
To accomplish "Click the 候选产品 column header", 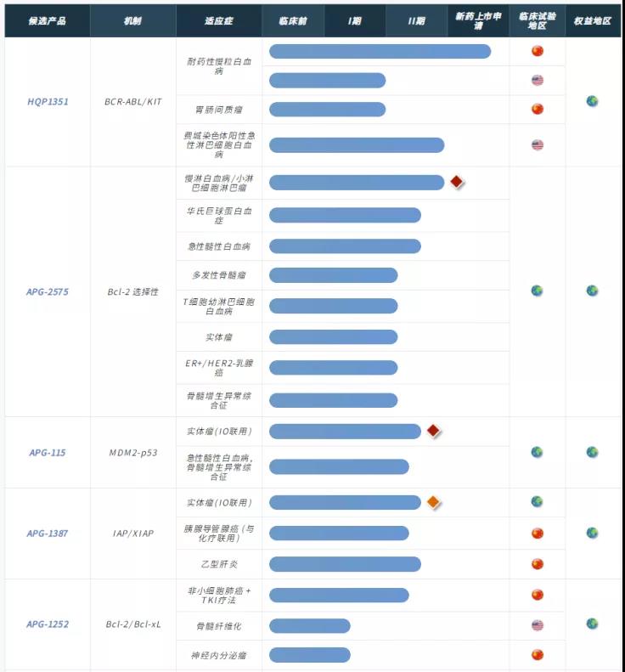I will click(47, 21).
